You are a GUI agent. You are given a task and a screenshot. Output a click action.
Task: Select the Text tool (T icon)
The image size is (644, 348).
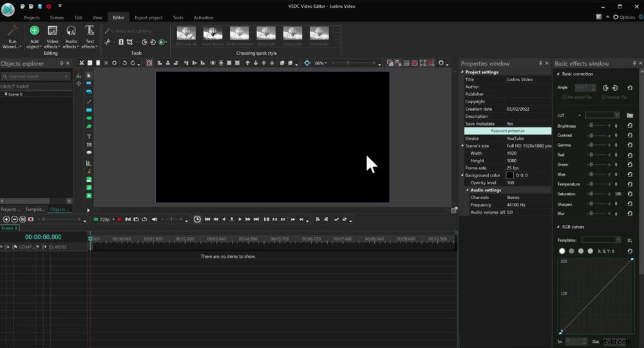click(89, 137)
